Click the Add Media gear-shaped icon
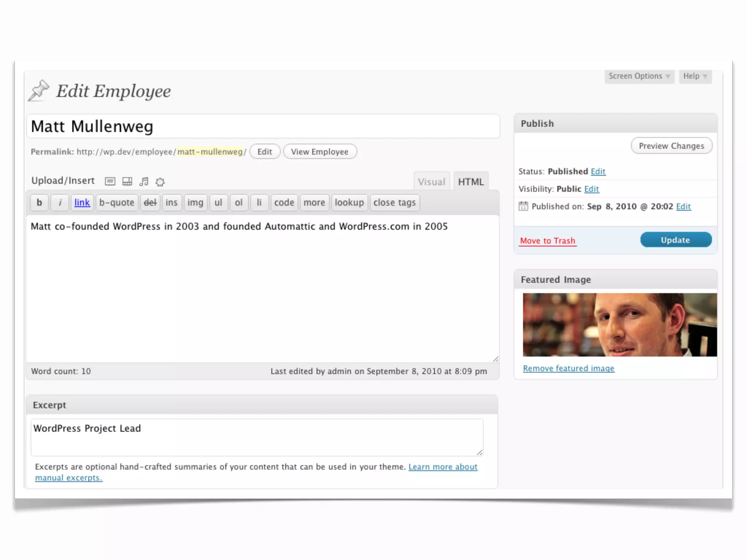Screen dimensions: 747x560 tap(160, 182)
